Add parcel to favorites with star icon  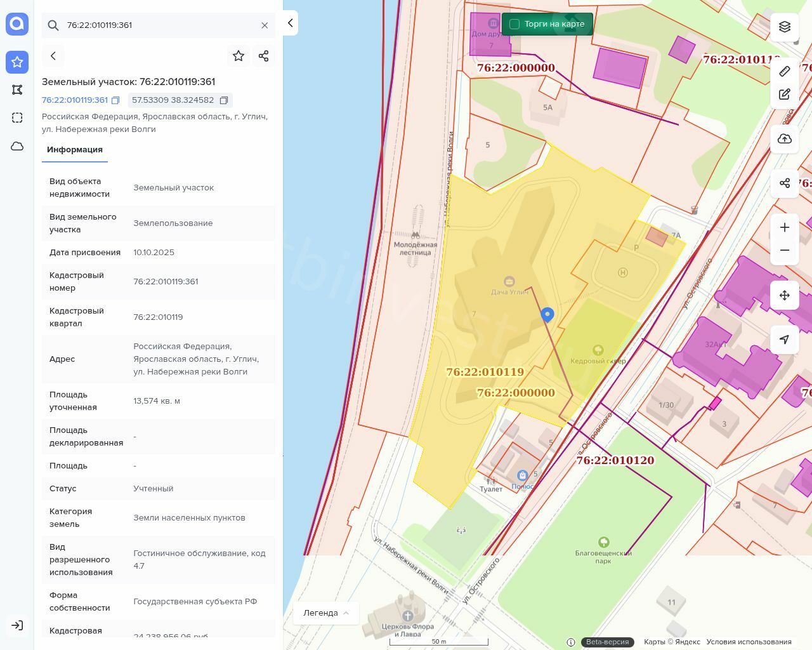[239, 56]
